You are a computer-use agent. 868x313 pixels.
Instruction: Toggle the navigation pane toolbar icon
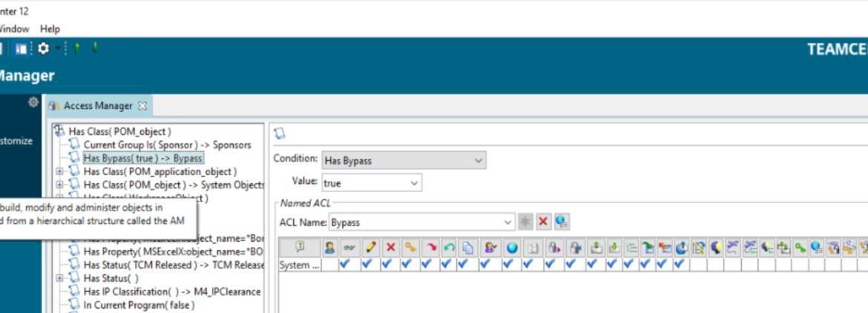(21, 49)
